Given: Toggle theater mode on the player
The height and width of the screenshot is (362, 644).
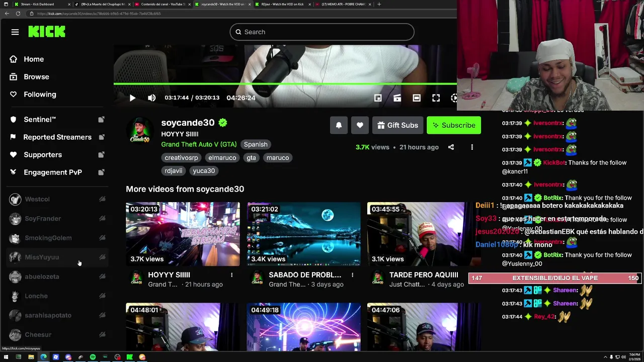Looking at the screenshot, I should 417,98.
